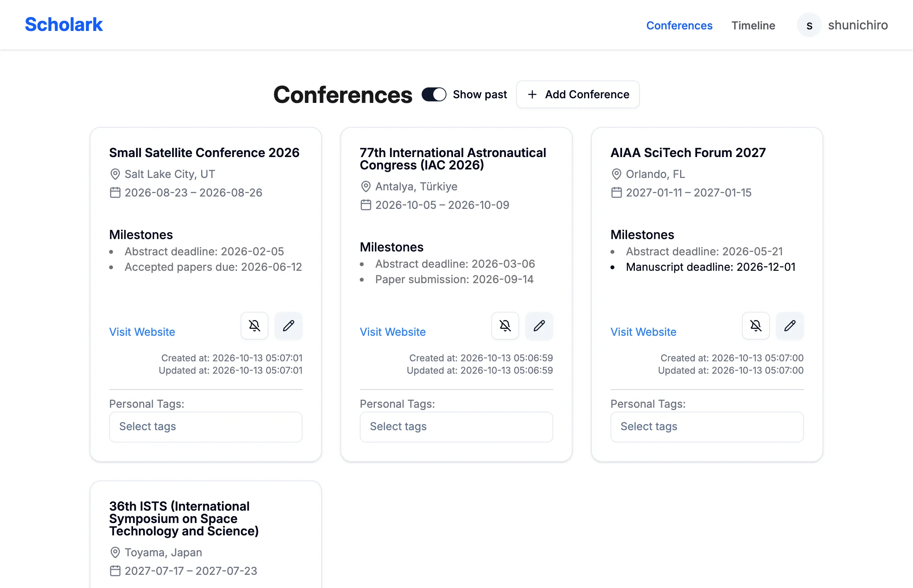Viewport: 913px width, 588px height.
Task: Click Abstract deadline: 2026-02-05 milestone
Action: tap(204, 251)
